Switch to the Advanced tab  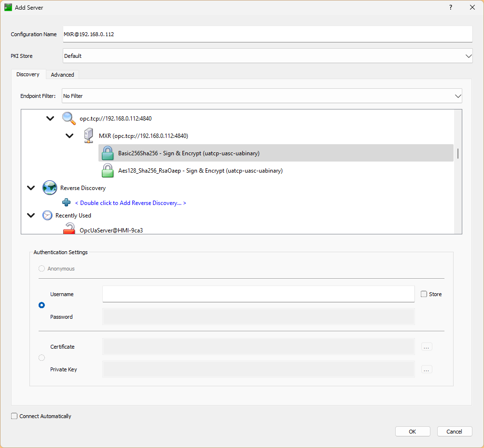click(x=62, y=75)
